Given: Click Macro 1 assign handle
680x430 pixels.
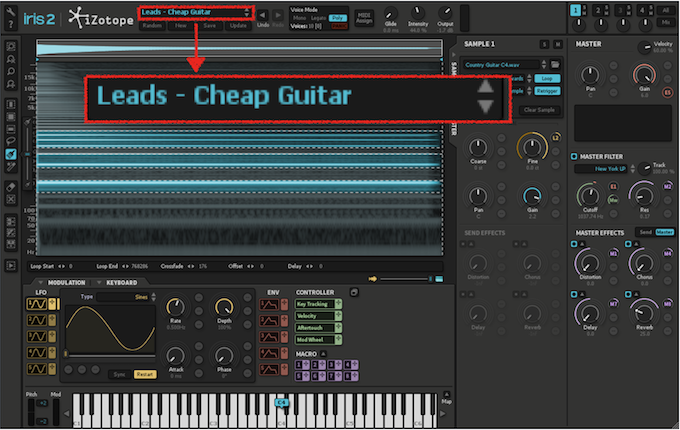Looking at the screenshot, I should (306, 365).
